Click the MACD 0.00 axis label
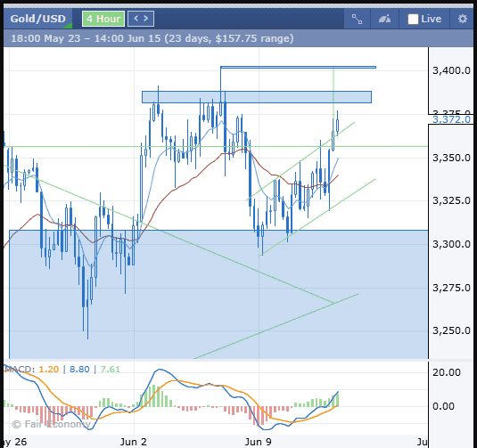 click(443, 406)
